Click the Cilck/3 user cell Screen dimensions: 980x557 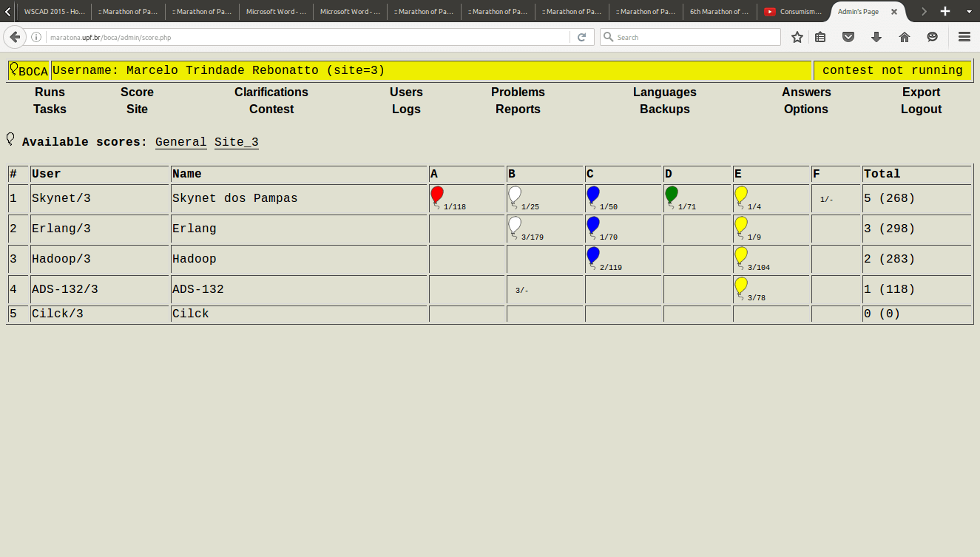tap(100, 314)
